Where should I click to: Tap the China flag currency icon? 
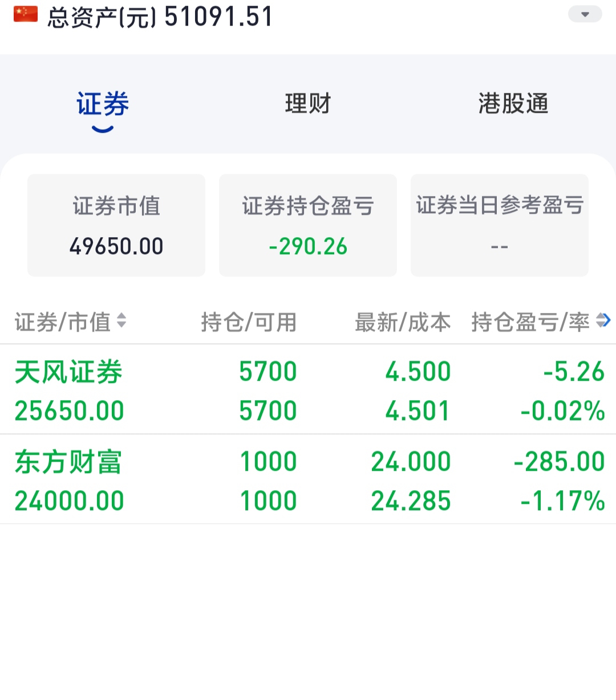point(26,14)
